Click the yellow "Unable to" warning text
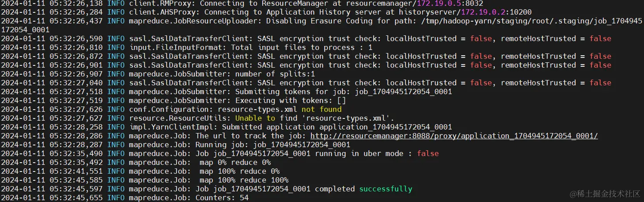The image size is (644, 202). pyautogui.click(x=255, y=118)
